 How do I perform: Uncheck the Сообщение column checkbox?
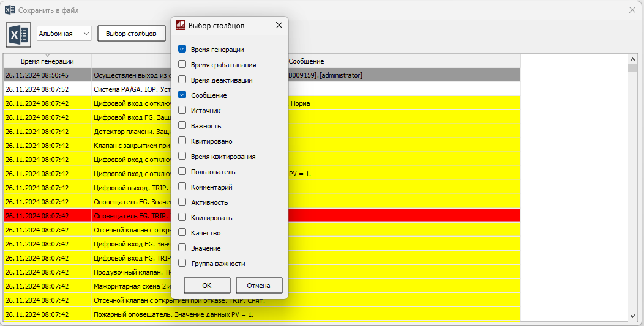182,95
